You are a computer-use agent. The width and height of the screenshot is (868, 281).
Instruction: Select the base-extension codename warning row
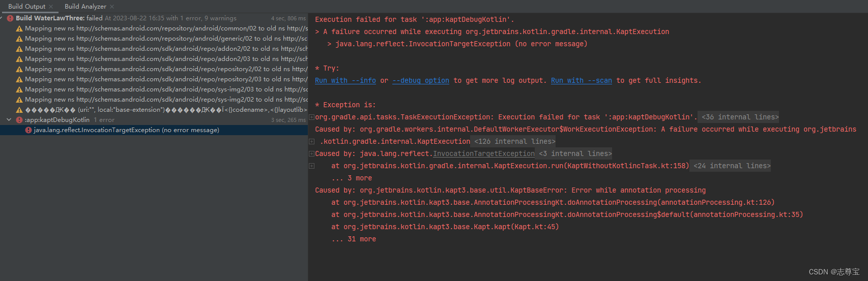click(154, 110)
